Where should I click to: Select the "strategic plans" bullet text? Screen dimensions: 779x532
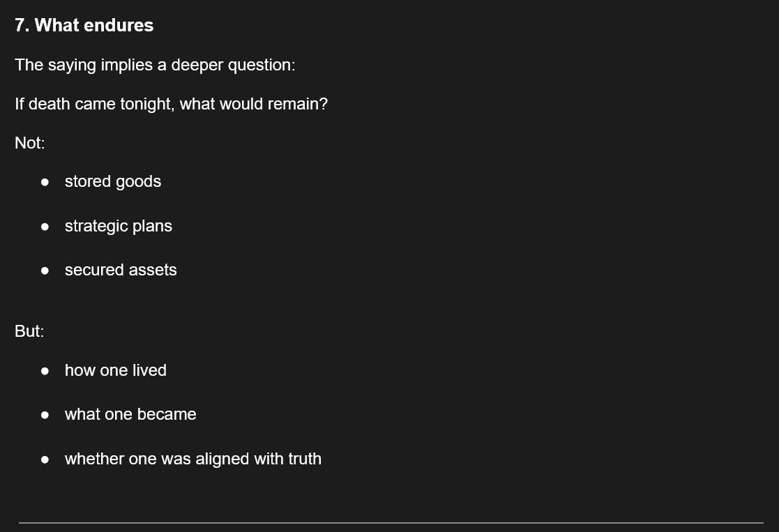[119, 227]
